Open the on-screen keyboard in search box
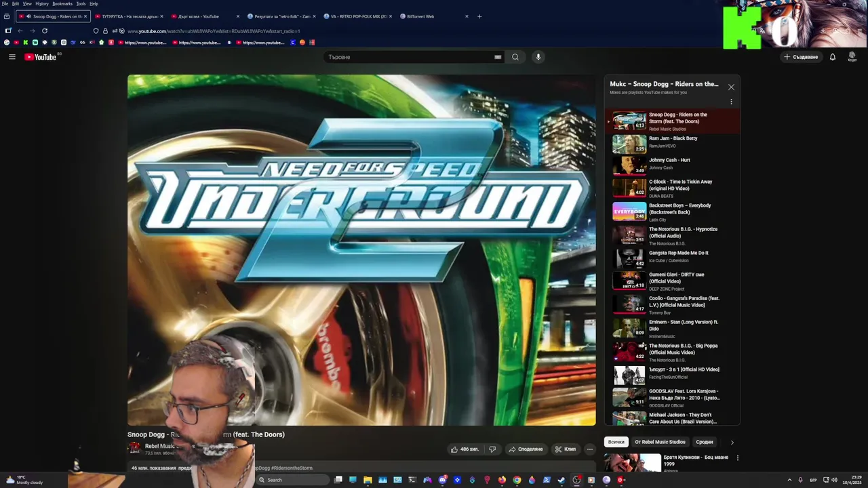The width and height of the screenshot is (868, 488). pos(498,57)
